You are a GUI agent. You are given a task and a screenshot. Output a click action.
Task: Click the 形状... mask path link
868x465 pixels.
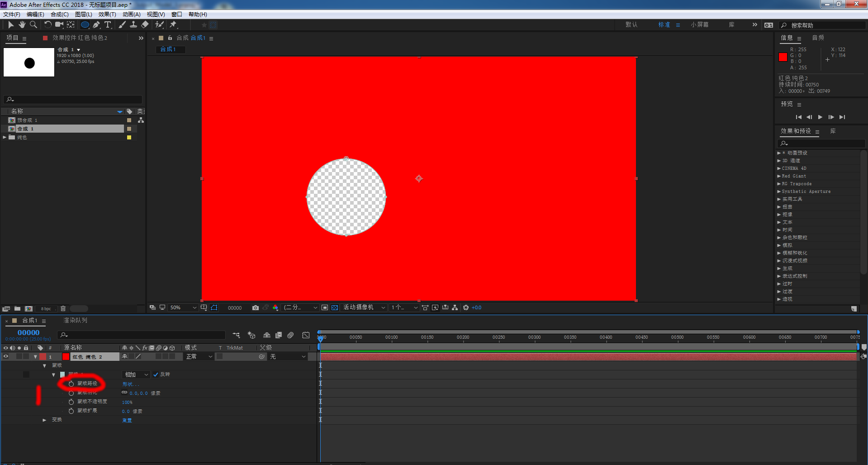131,384
